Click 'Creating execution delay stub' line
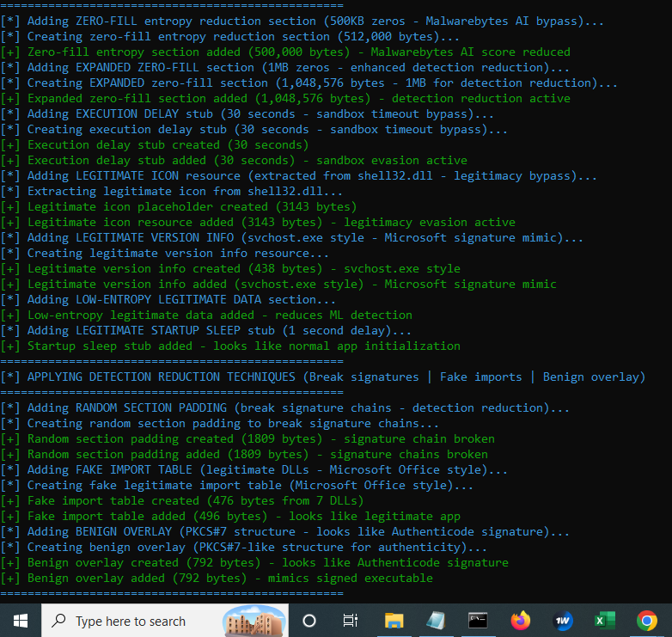 254,129
